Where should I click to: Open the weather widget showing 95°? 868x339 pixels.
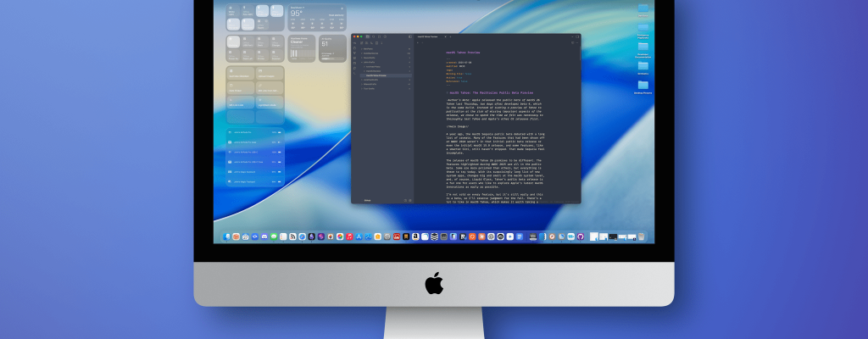pos(316,17)
